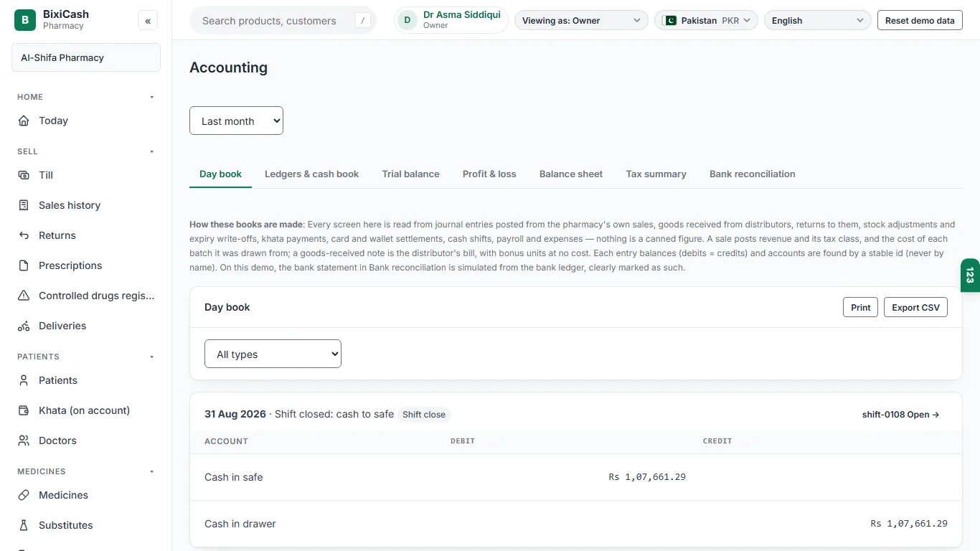Open the Viewing as: Owner dropdown

click(x=581, y=20)
